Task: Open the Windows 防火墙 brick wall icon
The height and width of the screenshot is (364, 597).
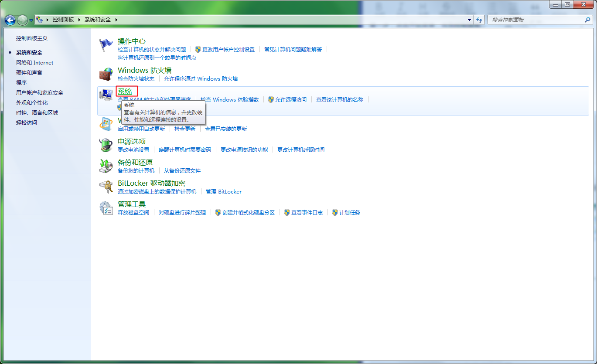Action: pyautogui.click(x=106, y=74)
